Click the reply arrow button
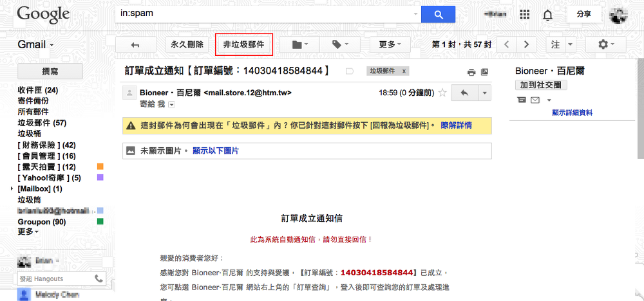Screen dimensions: 644x301 click(464, 93)
